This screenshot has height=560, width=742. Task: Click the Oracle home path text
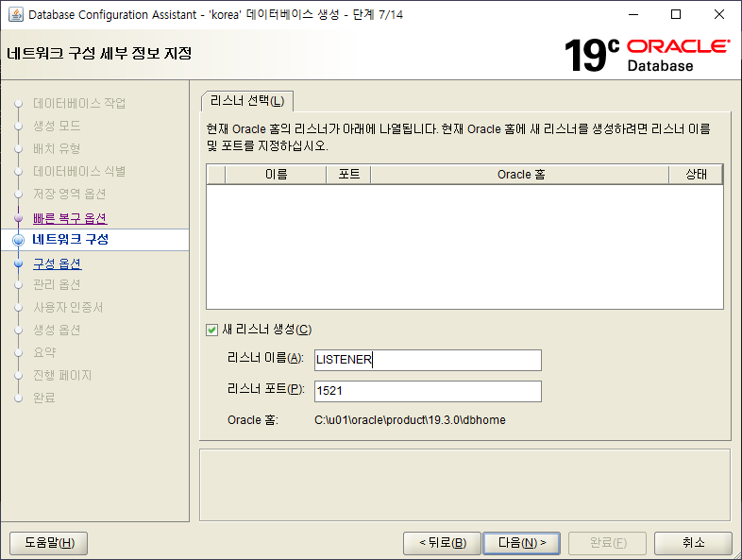click(x=410, y=420)
